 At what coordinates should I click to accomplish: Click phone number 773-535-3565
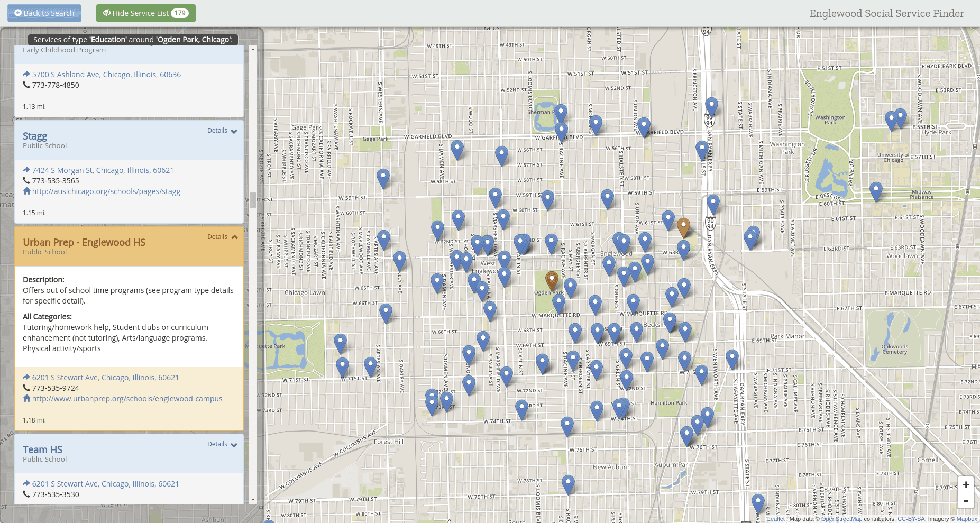[x=56, y=181]
